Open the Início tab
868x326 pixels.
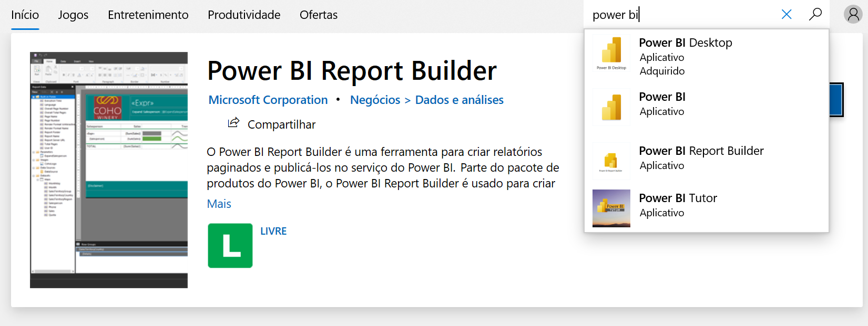[x=25, y=15]
